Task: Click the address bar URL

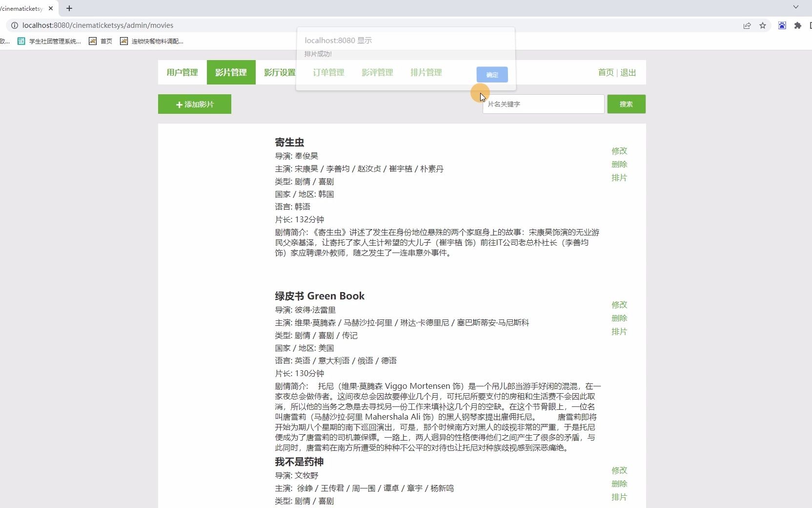Action: 98,25
